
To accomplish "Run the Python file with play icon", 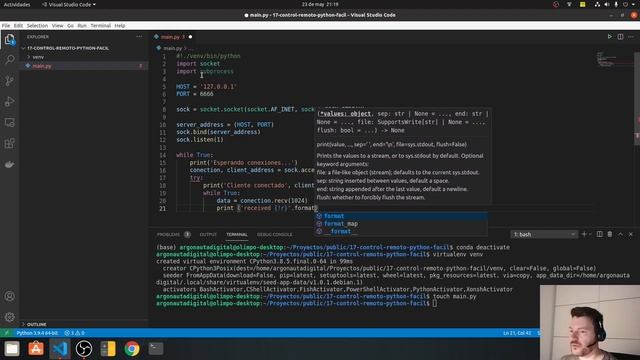I will pyautogui.click(x=609, y=37).
